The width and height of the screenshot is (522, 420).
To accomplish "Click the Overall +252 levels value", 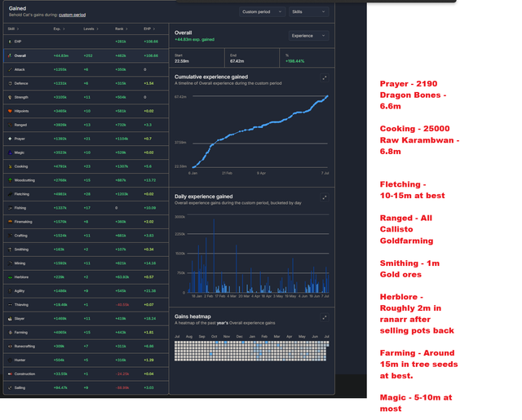I will (x=88, y=55).
